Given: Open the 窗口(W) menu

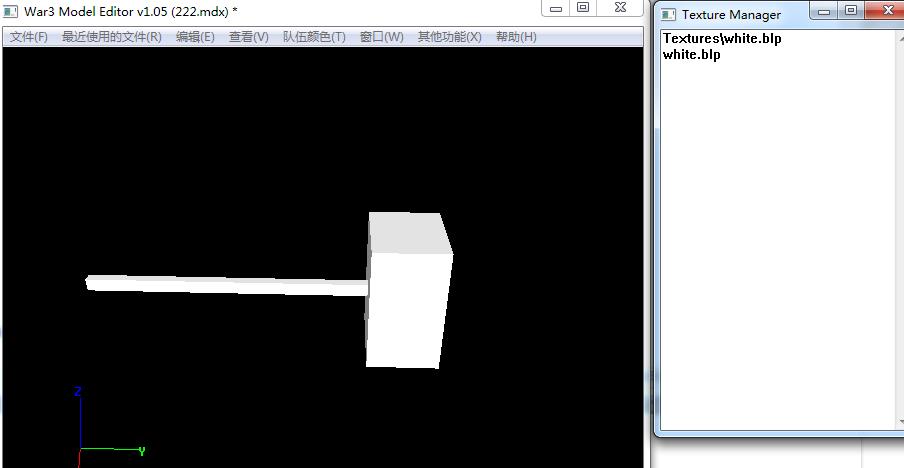Looking at the screenshot, I should point(382,37).
